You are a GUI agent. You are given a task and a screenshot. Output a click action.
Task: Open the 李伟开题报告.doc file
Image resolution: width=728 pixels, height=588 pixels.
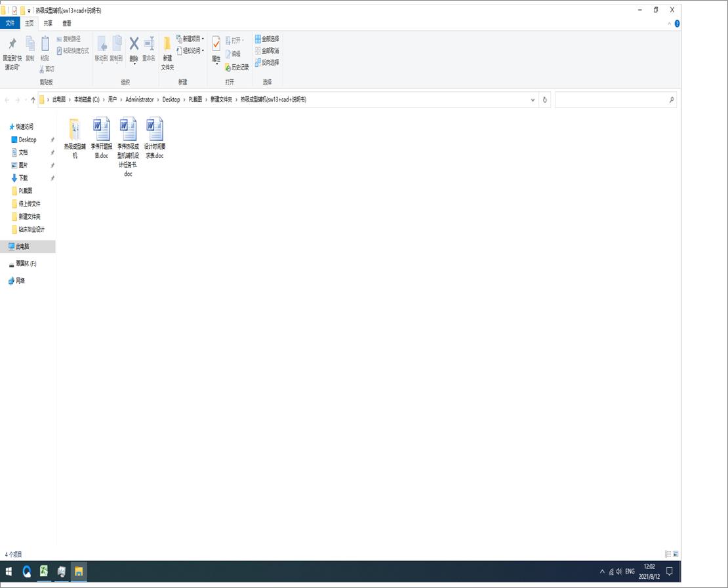pos(101,128)
